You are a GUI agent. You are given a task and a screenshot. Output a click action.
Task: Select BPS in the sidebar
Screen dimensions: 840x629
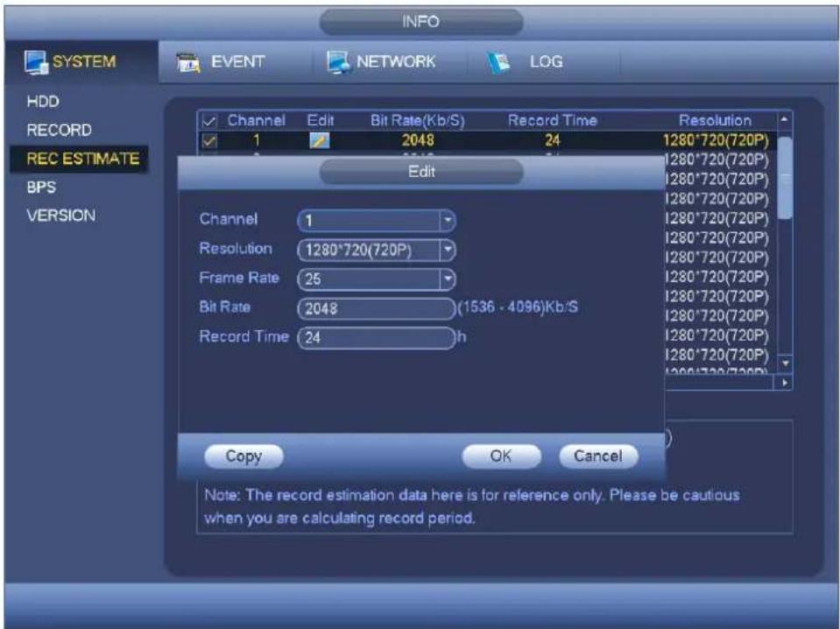pos(41,187)
